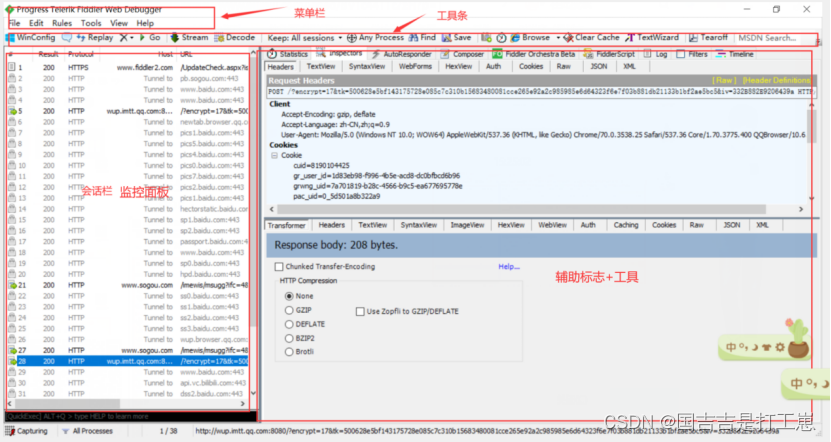Switch to response ImageView tab
Image resolution: width=831 pixels, height=442 pixels.
tap(467, 225)
